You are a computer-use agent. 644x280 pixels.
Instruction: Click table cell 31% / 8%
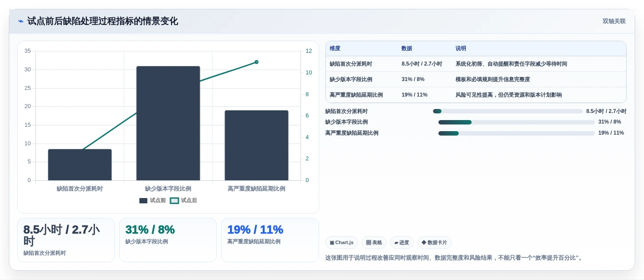tap(413, 80)
